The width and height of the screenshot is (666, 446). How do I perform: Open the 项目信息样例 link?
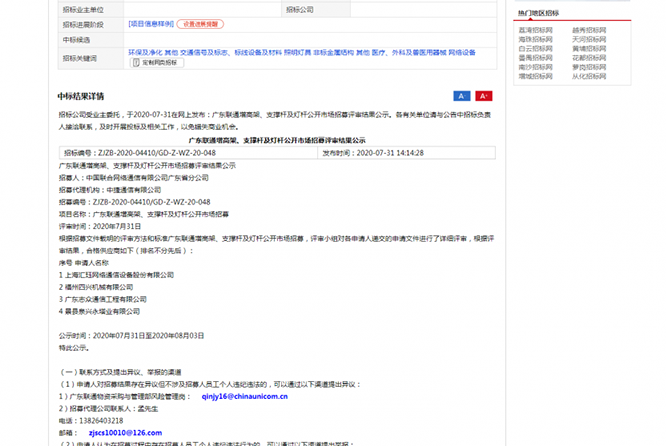tap(151, 24)
